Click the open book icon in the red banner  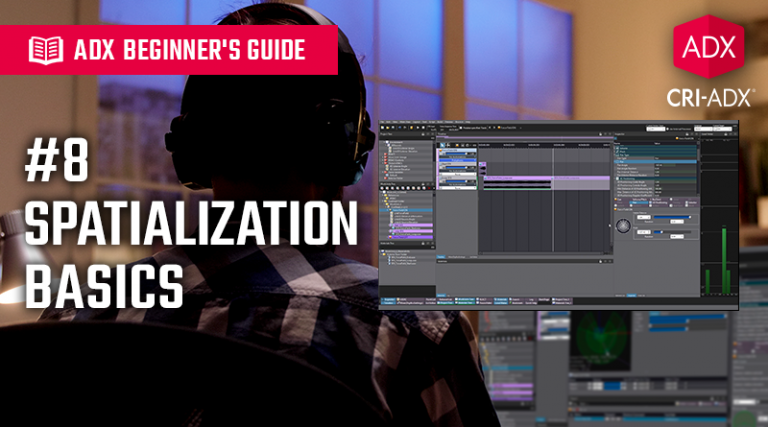[x=46, y=47]
